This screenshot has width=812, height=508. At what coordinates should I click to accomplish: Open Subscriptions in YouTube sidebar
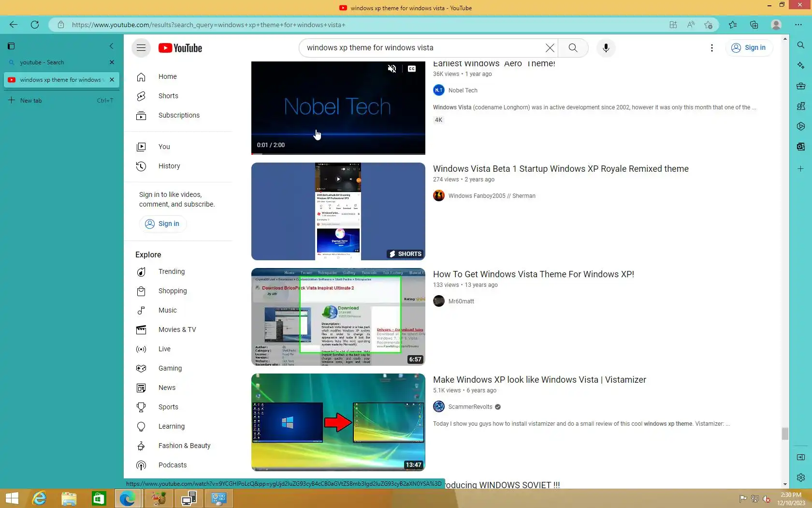pos(178,115)
